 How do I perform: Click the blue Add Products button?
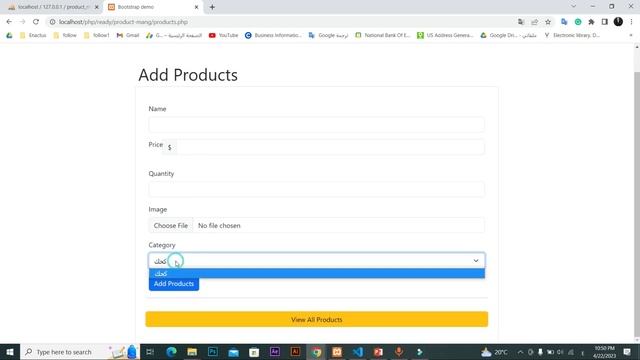174,284
